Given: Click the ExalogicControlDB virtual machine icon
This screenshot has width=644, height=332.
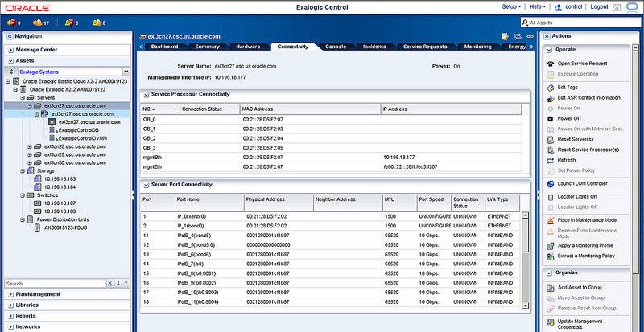Looking at the screenshot, I should [52, 130].
